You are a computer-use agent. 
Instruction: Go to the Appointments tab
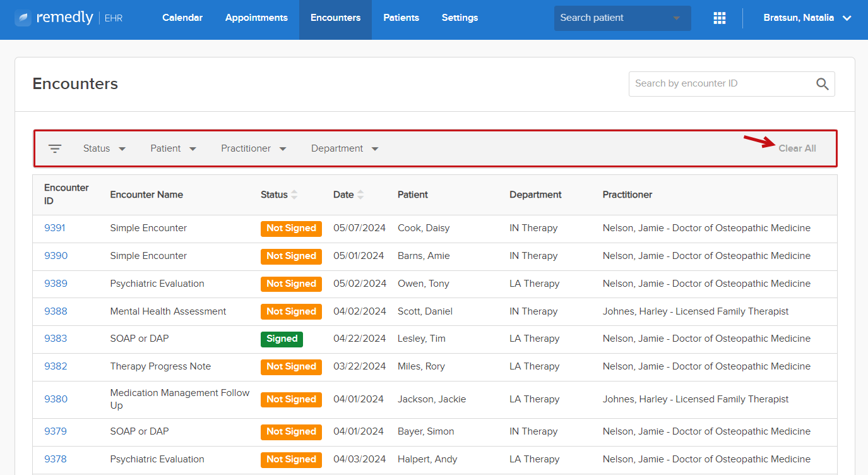256,18
